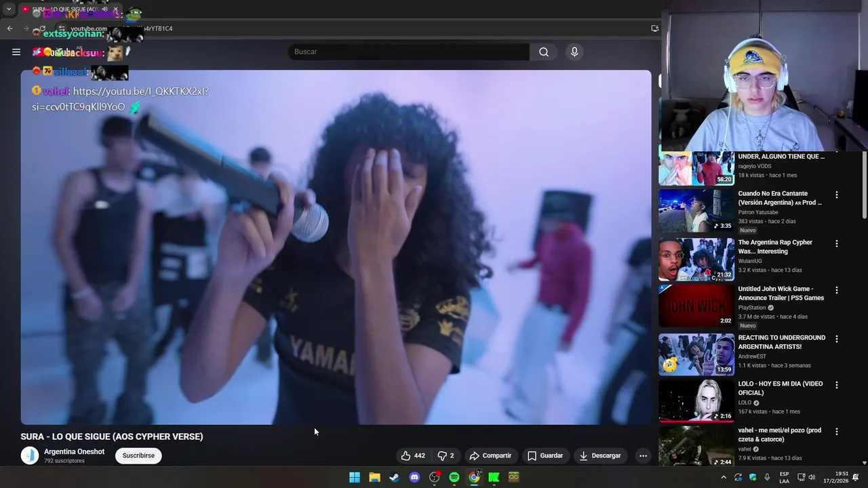The image size is (868, 488).
Task: Open title 'Untitled John Wick Game' video
Action: 781,293
